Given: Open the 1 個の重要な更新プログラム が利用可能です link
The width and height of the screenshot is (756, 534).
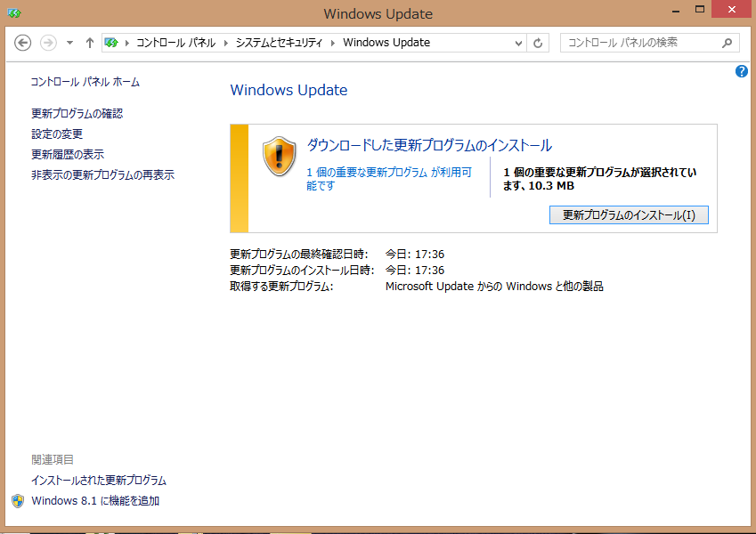Looking at the screenshot, I should pos(388,179).
